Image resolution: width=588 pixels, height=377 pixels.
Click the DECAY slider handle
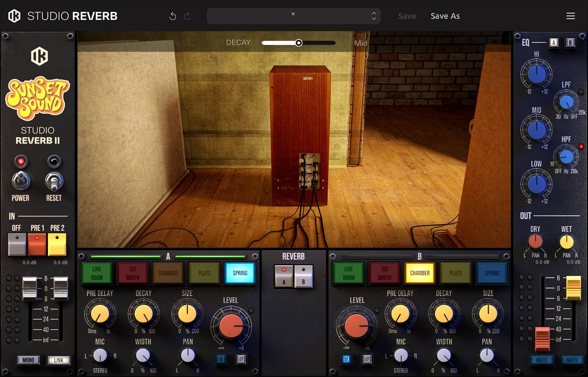299,43
